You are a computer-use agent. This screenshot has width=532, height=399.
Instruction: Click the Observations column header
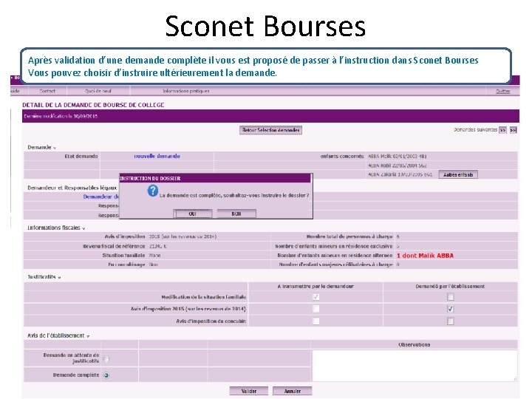pyautogui.click(x=415, y=345)
